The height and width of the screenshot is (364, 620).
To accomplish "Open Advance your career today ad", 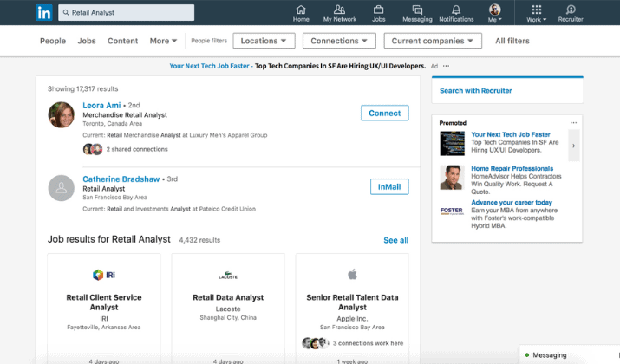I will 512,202.
